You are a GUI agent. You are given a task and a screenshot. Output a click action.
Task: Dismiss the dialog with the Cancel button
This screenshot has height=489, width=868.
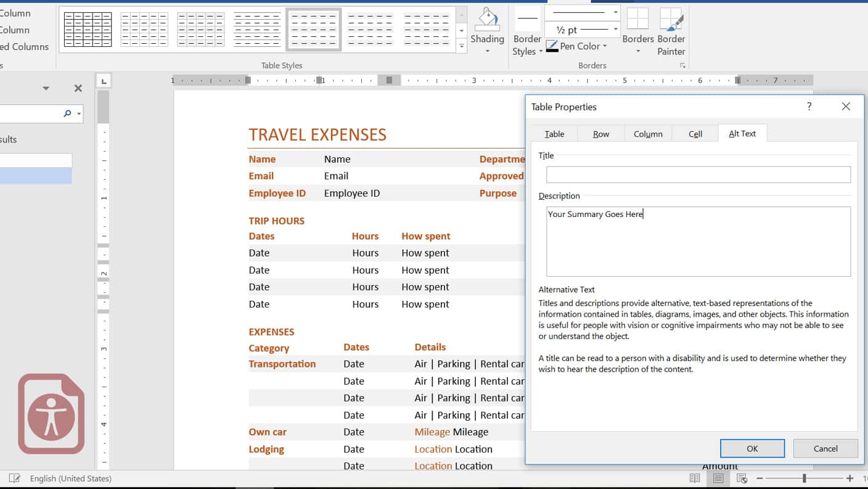pos(825,448)
